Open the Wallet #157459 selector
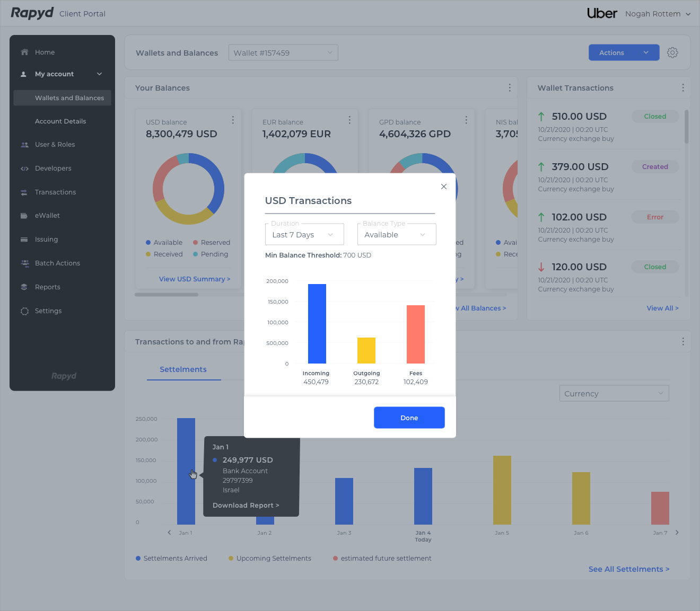Screen dimensions: 700x611 [283, 53]
